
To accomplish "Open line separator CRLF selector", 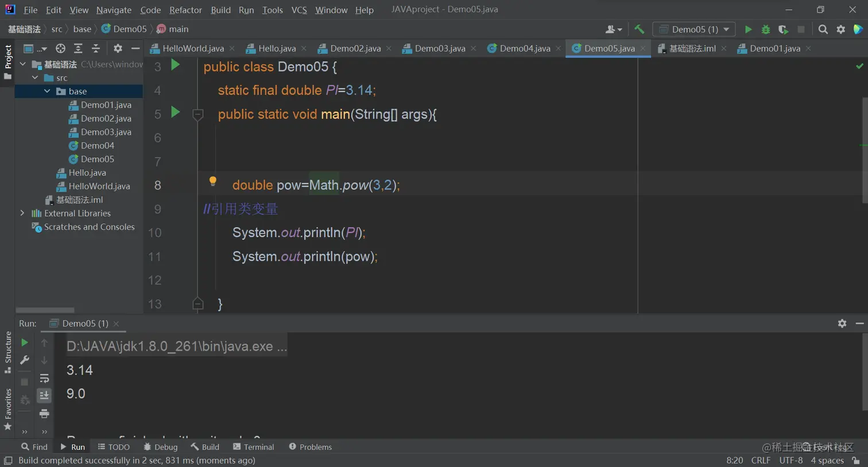I will (761, 461).
